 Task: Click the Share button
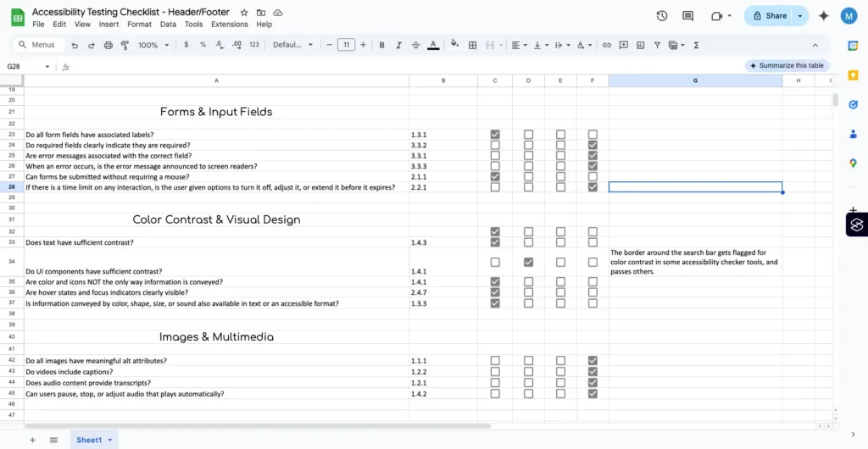point(768,16)
